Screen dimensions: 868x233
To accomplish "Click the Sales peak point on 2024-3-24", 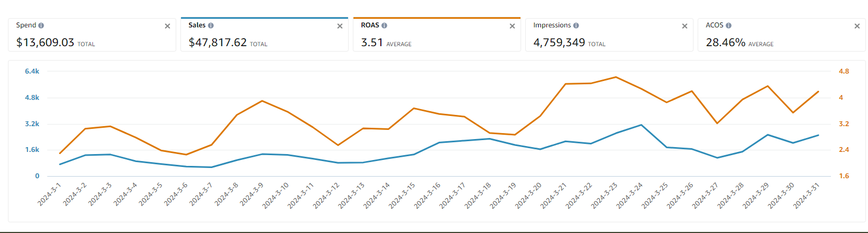I will [x=641, y=125].
